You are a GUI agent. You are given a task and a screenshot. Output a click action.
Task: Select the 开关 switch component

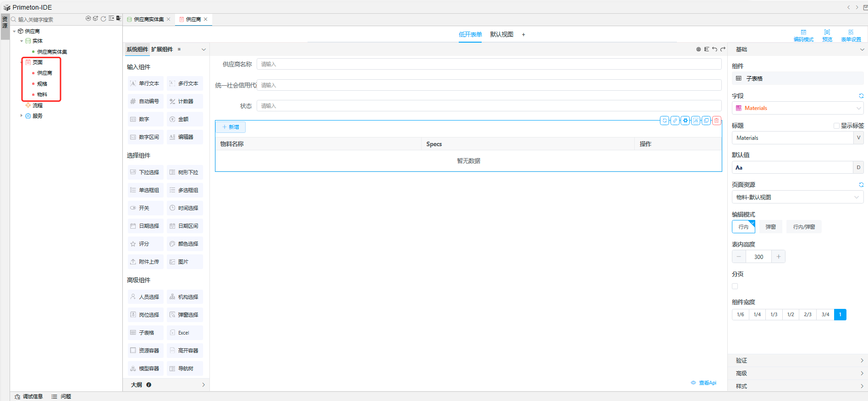(x=146, y=208)
